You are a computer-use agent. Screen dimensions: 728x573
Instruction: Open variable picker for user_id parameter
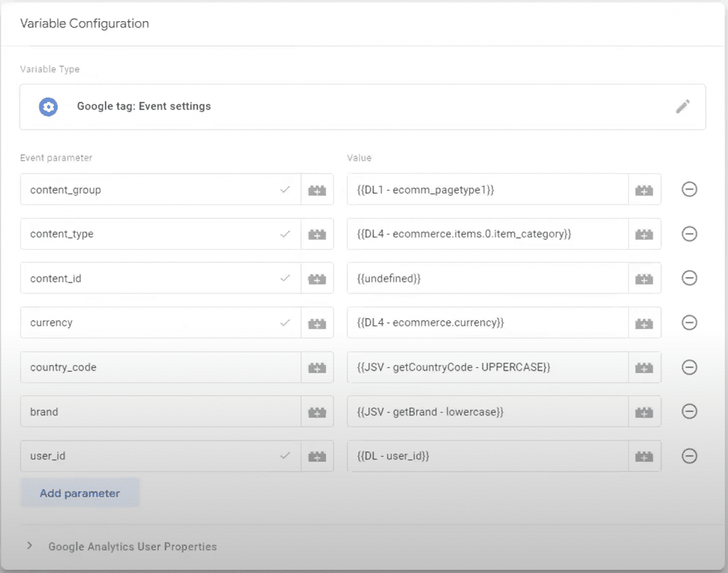(x=317, y=456)
